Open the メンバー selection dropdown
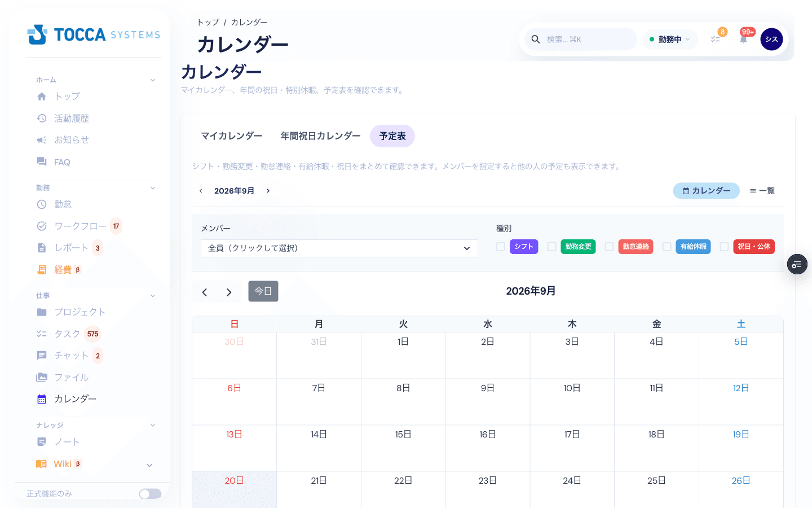The height and width of the screenshot is (508, 812). point(339,248)
